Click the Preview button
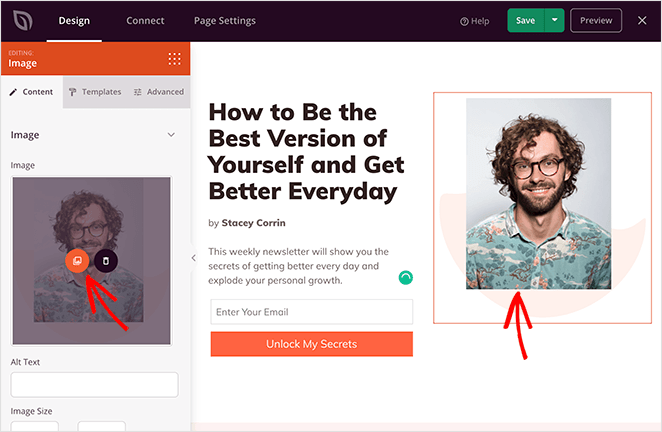The width and height of the screenshot is (662, 432). coord(596,20)
